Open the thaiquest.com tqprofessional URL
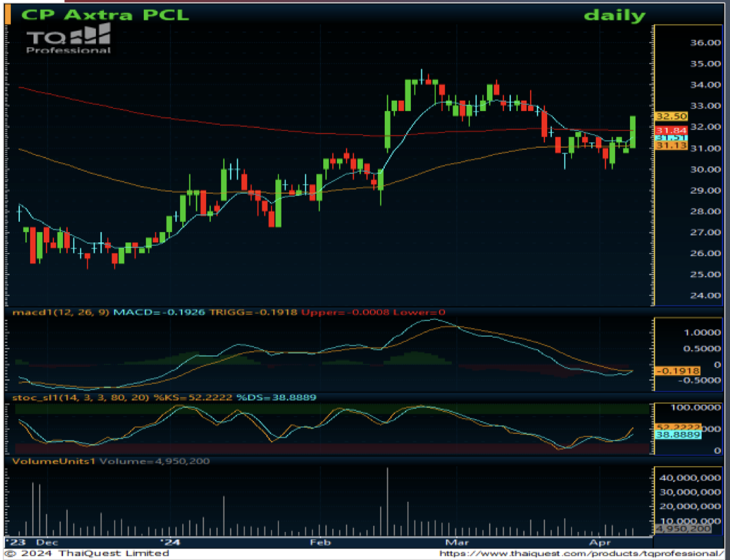Viewport: 730px width, 560px height. [x=581, y=553]
